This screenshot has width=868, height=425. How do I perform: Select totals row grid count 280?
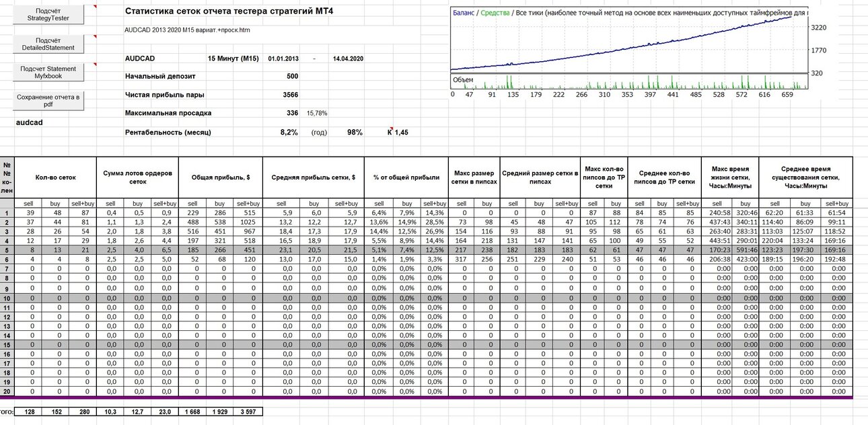[82, 411]
